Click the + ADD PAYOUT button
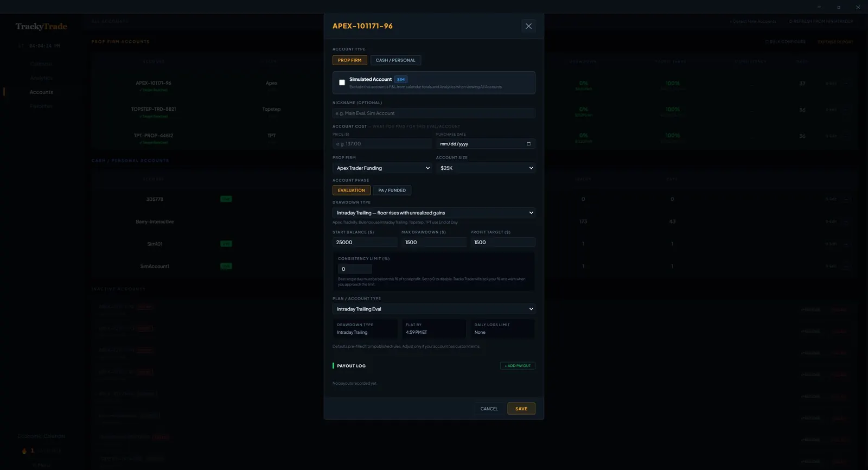 pyautogui.click(x=518, y=366)
